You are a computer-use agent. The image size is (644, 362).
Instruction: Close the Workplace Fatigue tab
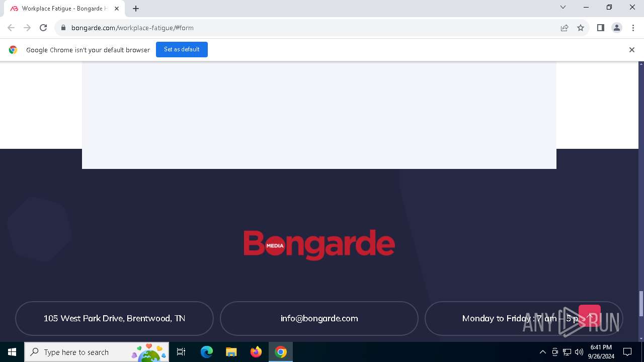117,9
